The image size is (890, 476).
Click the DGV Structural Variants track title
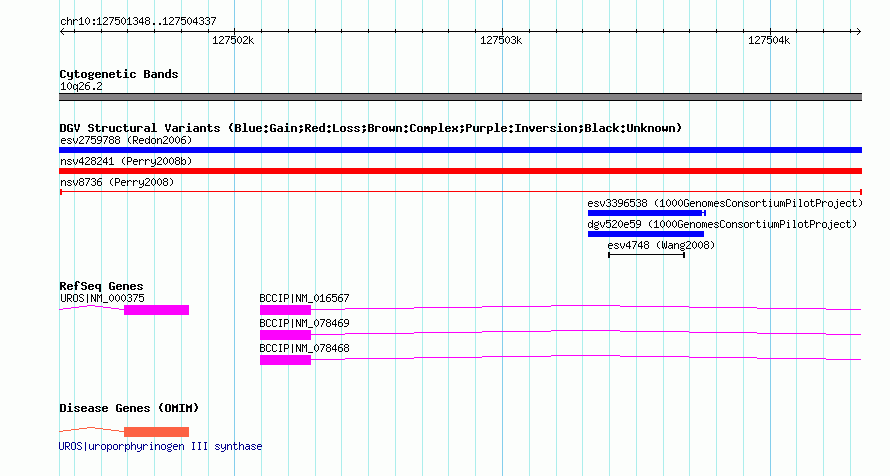point(370,128)
